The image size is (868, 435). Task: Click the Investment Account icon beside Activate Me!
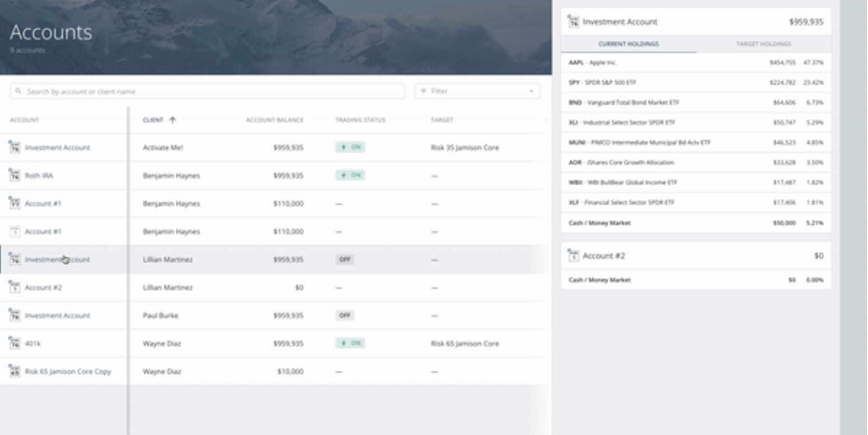click(x=14, y=148)
